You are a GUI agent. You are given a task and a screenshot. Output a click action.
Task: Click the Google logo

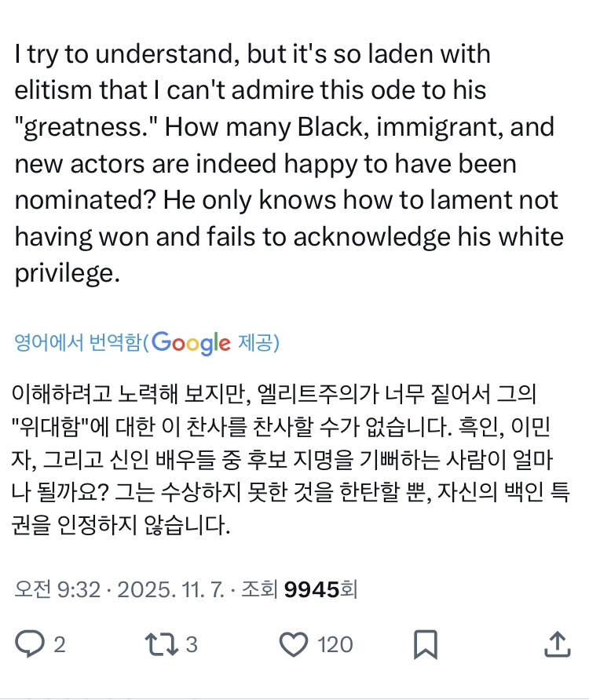tap(191, 343)
